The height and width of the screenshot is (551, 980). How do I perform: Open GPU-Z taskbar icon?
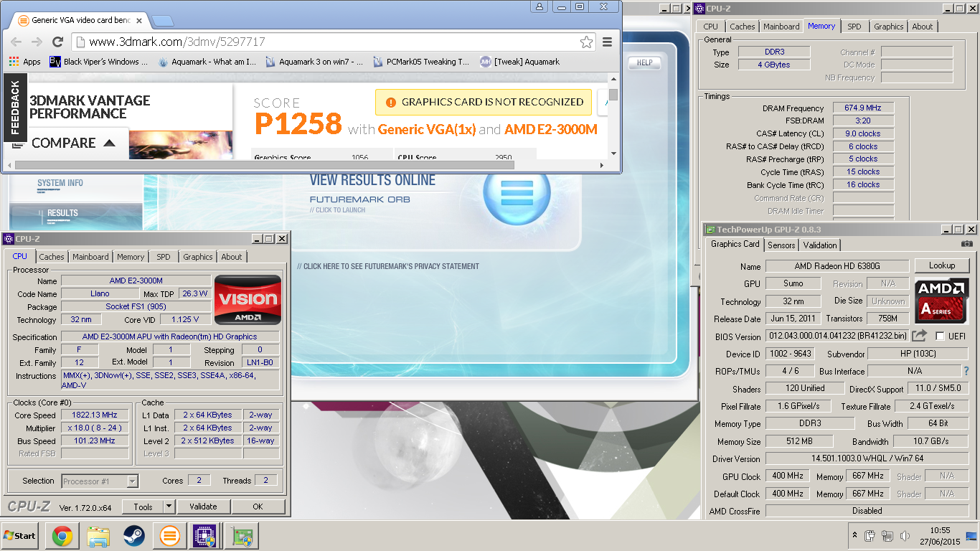click(x=242, y=536)
